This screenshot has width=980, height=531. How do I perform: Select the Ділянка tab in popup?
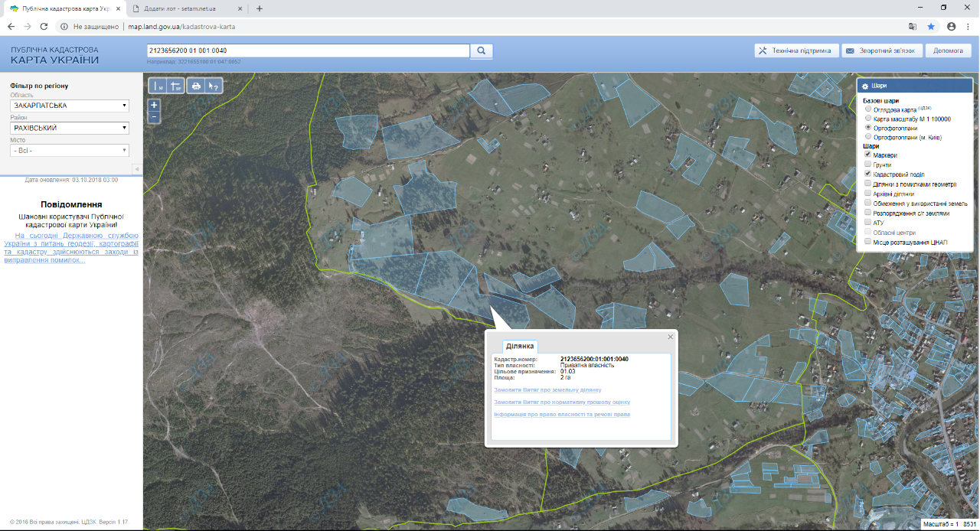518,347
